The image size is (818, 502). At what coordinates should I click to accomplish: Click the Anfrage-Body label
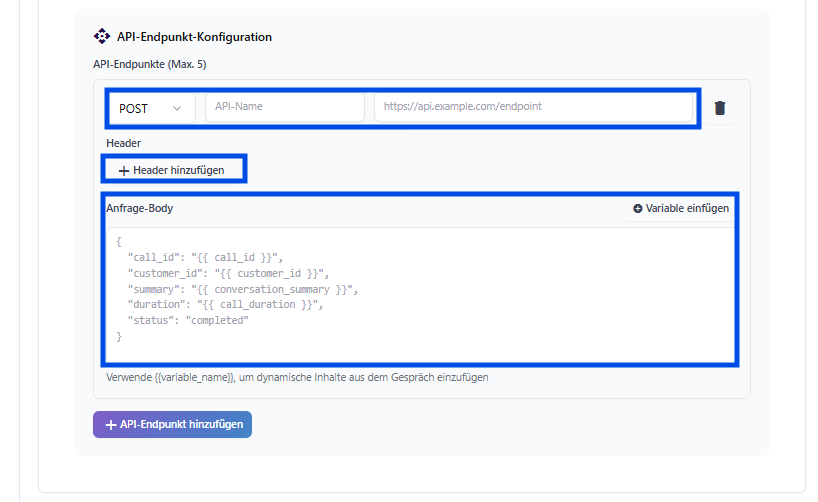[x=140, y=209]
